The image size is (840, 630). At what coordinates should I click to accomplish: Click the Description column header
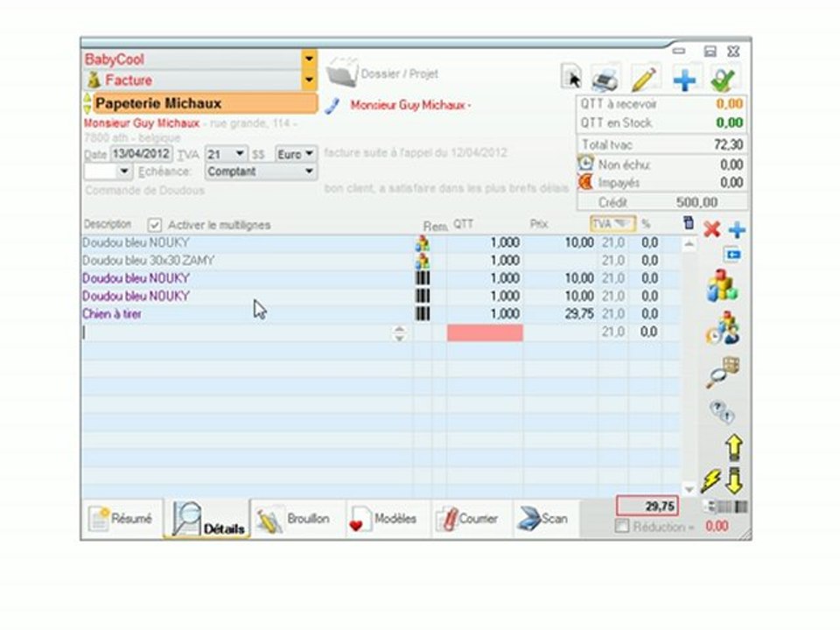[108, 224]
